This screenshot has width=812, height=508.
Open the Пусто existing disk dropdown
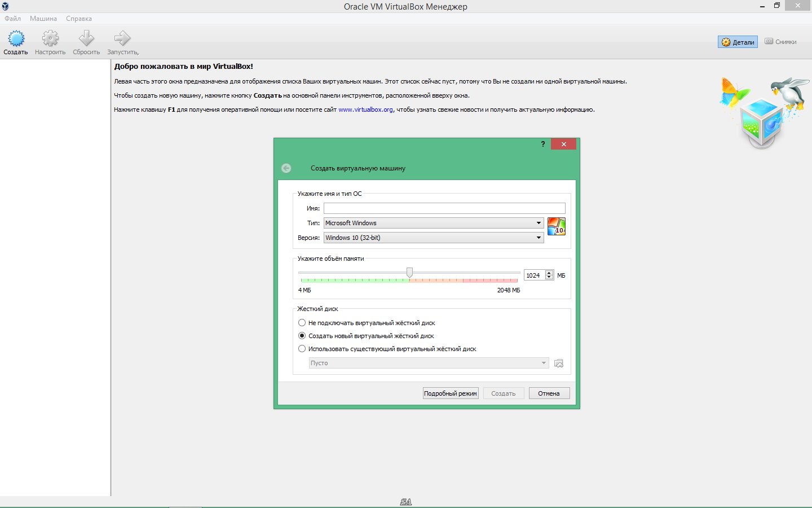pos(429,363)
